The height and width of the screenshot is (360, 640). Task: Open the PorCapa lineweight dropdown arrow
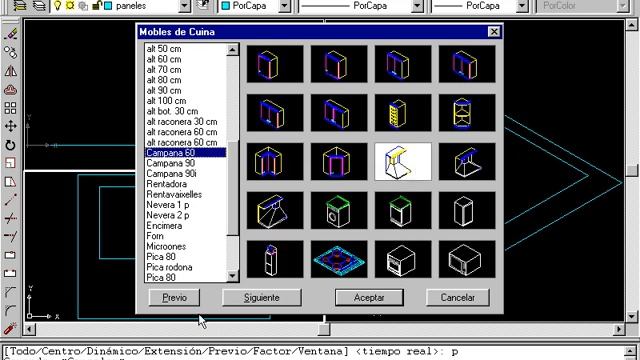click(x=522, y=6)
